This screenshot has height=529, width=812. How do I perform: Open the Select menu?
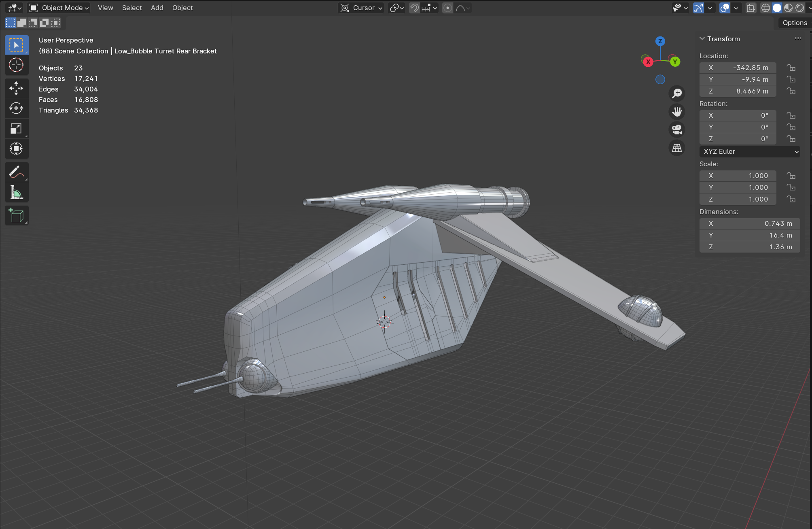coord(132,8)
